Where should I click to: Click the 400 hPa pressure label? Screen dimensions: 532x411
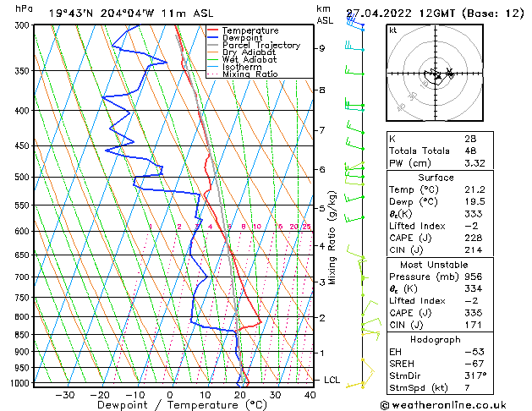(x=24, y=111)
